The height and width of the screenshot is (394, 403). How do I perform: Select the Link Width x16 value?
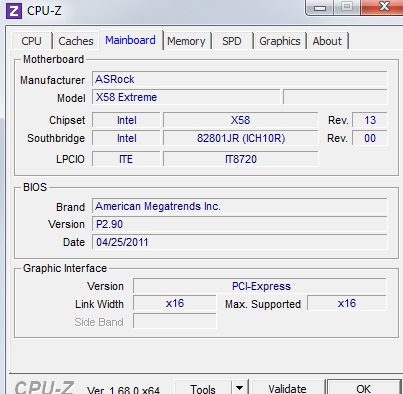(x=175, y=303)
